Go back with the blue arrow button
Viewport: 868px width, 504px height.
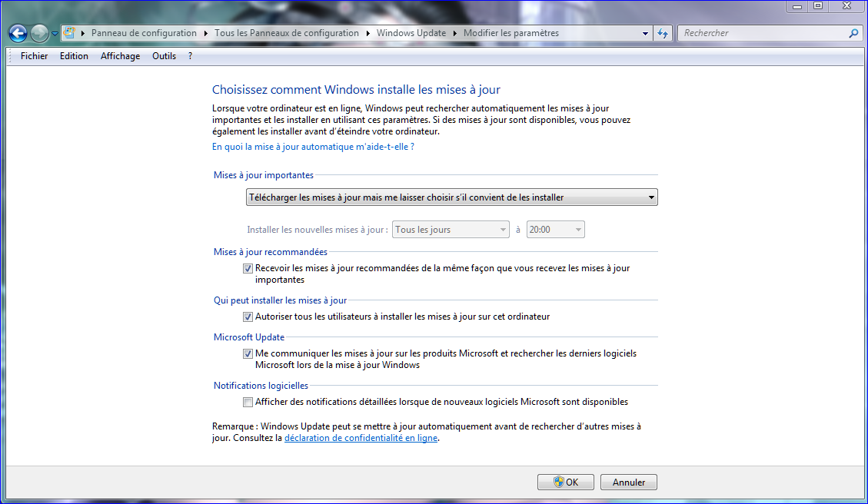click(x=18, y=33)
